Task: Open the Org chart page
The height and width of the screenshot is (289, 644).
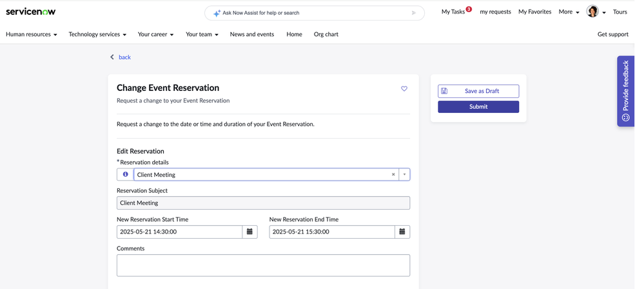Action: pos(326,34)
